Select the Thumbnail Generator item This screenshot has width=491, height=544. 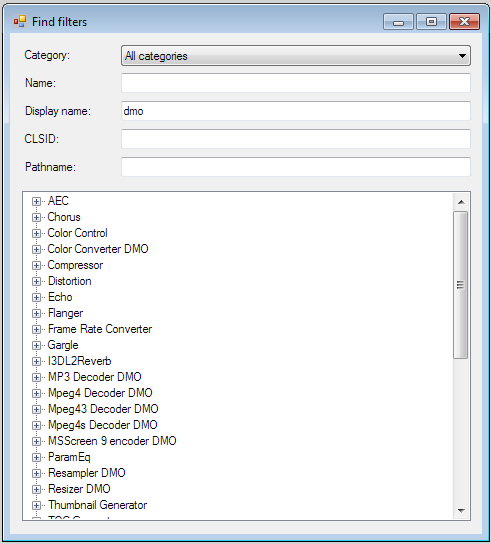98,505
